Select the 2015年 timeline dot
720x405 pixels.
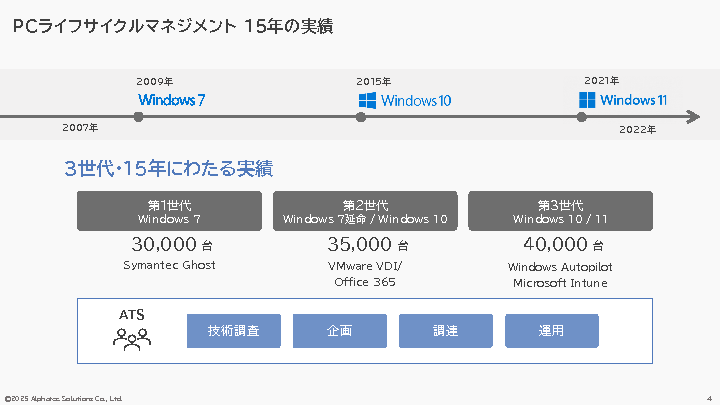[x=361, y=117]
